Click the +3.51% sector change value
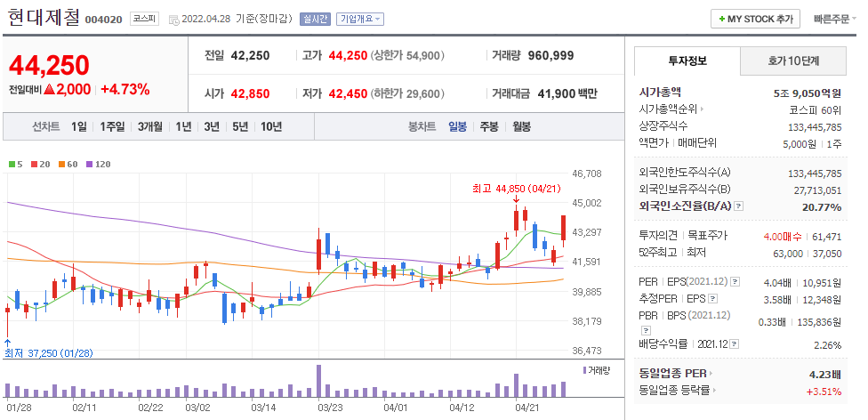The width and height of the screenshot is (868, 420). pos(824,392)
